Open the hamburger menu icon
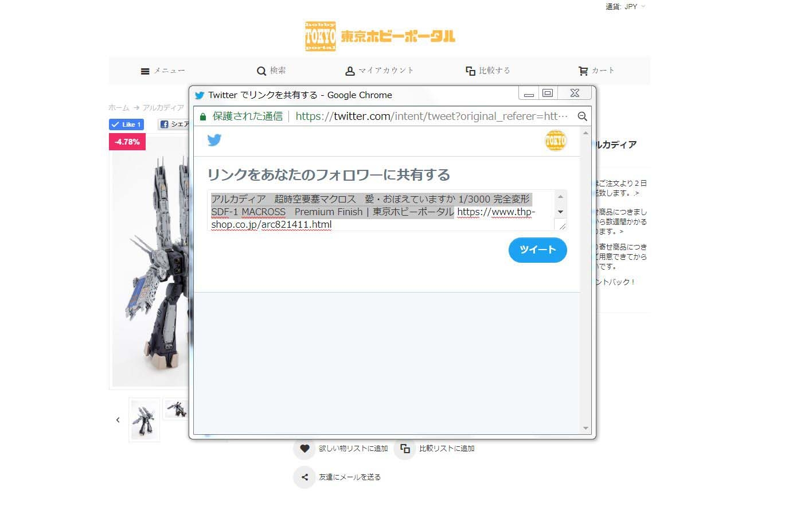Viewport: 812px width, 514px height. click(x=145, y=71)
